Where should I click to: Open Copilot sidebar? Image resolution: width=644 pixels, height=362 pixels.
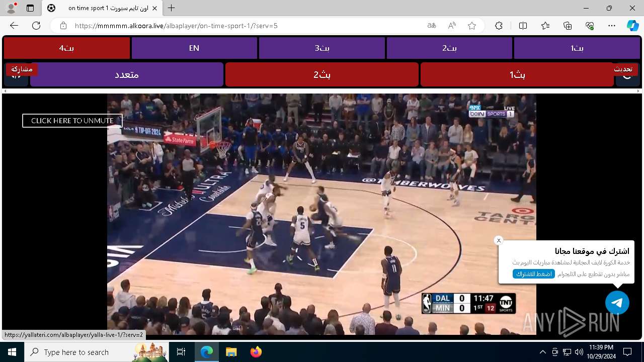[x=632, y=26]
